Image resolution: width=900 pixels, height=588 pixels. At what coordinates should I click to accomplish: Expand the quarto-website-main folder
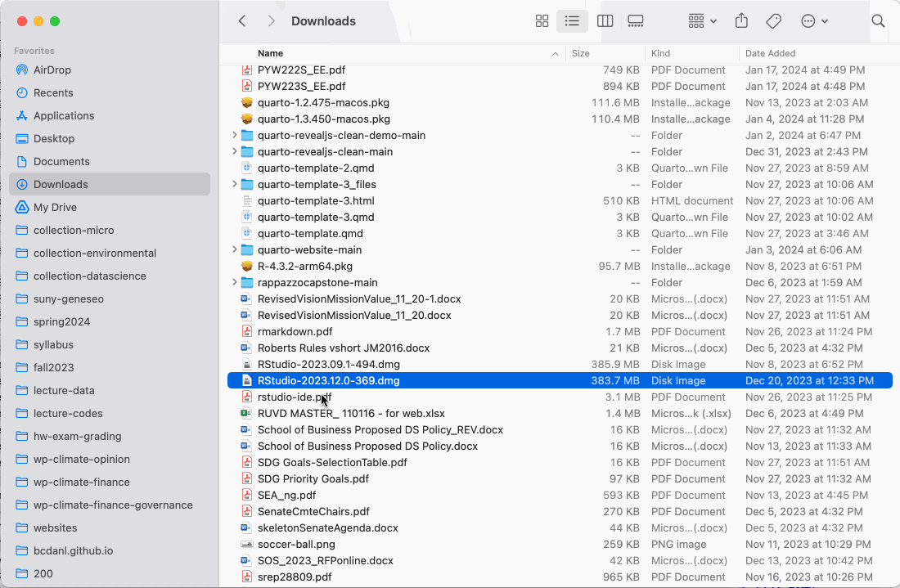pyautogui.click(x=235, y=249)
